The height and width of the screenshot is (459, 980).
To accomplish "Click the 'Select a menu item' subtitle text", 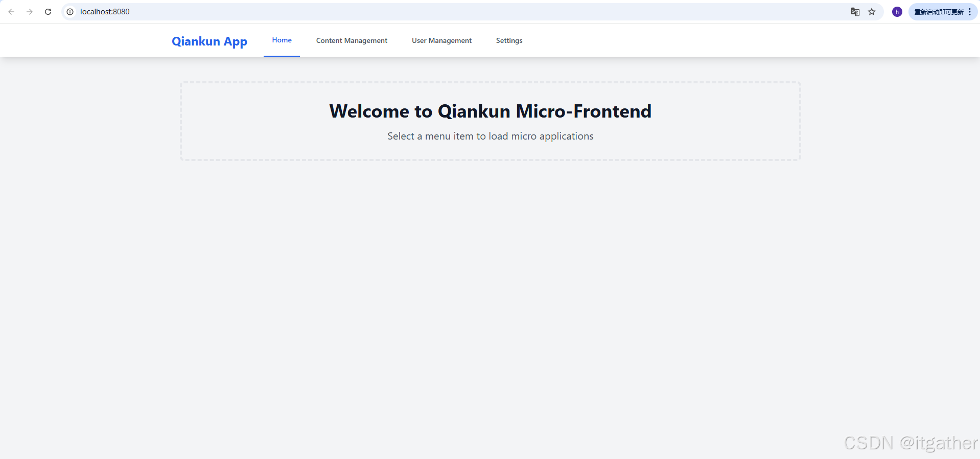I will (491, 136).
